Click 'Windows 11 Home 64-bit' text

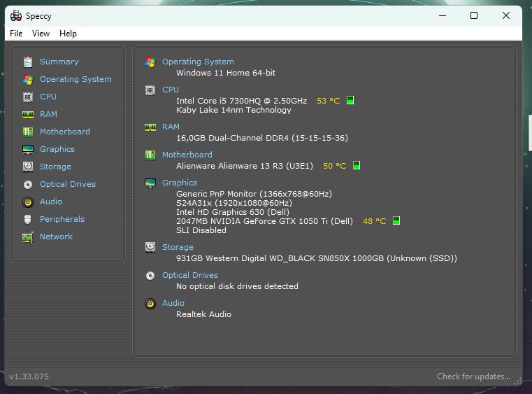pos(226,73)
